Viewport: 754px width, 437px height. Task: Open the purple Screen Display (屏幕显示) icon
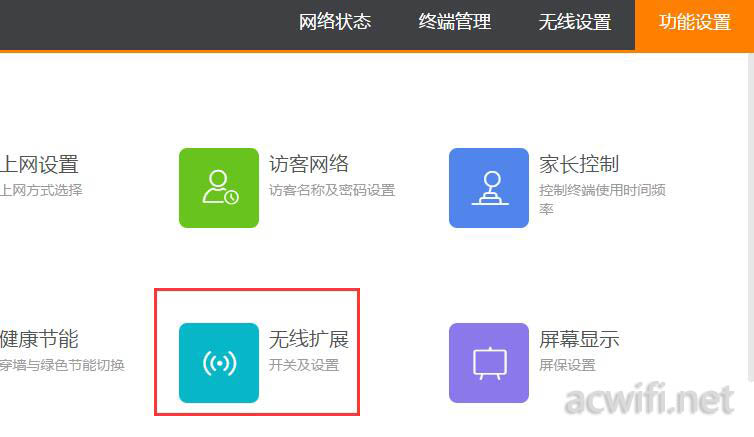coord(489,363)
